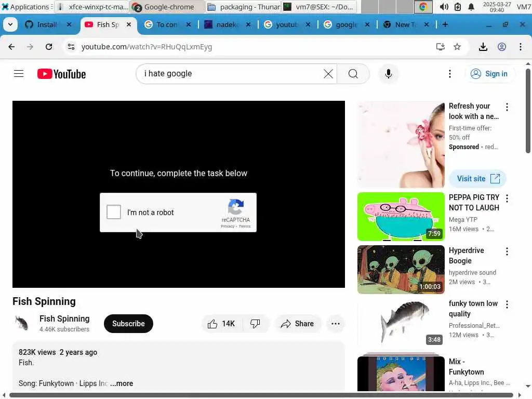Open funky town low quality thumbnail
Viewport: 532px width, 399px height.
(401, 323)
